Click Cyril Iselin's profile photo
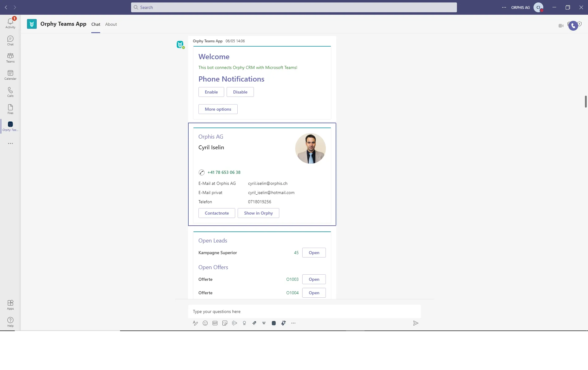The width and height of the screenshot is (588, 370). [311, 148]
